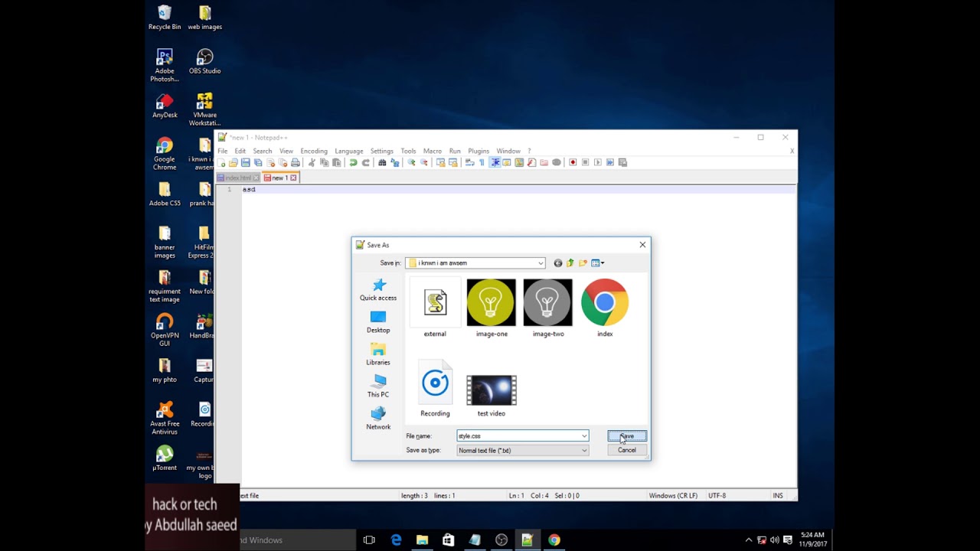The width and height of the screenshot is (980, 551).
Task: Open OBS Studio desktop shortcut
Action: tap(204, 61)
